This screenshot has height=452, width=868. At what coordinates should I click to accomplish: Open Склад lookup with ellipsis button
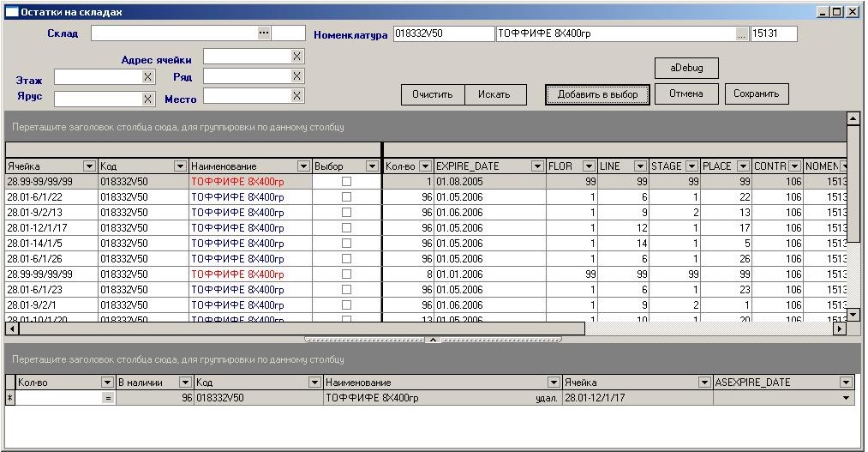264,33
